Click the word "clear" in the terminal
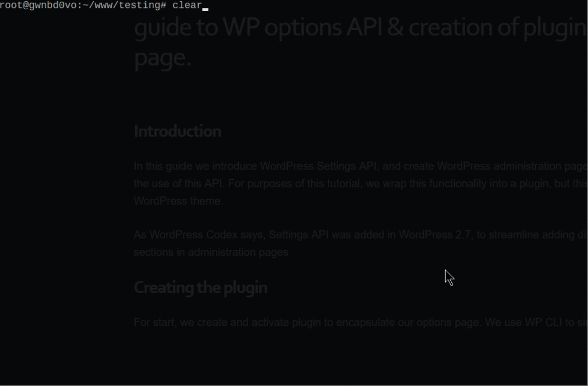This screenshot has width=588, height=386. tap(187, 6)
